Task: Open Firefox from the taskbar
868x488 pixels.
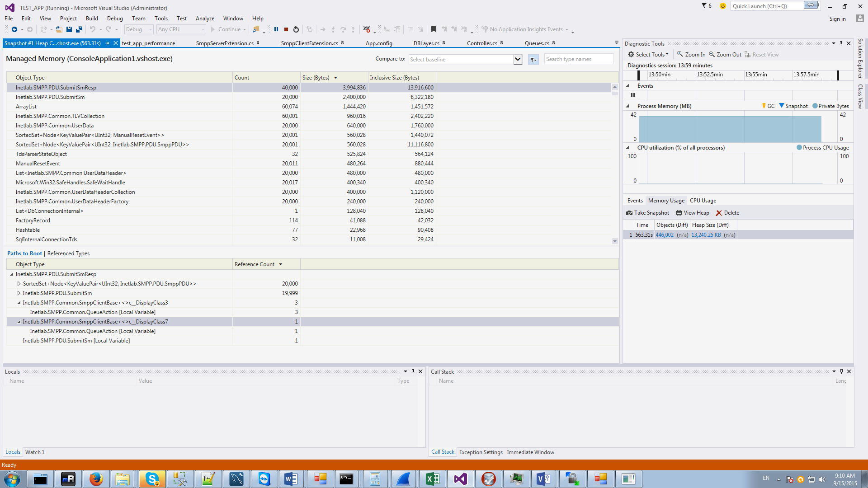Action: coord(96,479)
